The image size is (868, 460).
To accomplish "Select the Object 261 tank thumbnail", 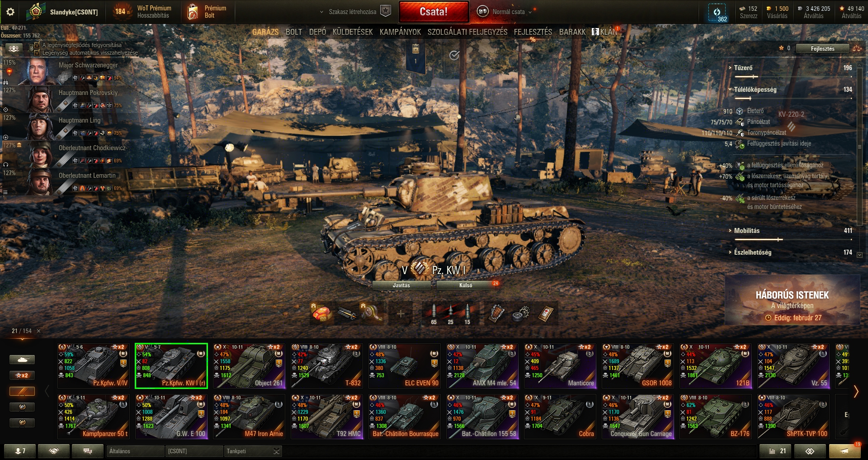I will click(x=249, y=366).
